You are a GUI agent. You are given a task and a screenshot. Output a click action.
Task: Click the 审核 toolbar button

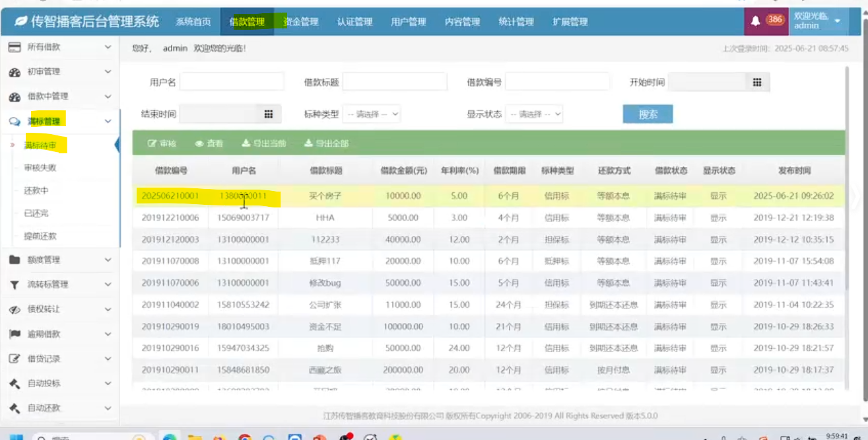pos(162,143)
